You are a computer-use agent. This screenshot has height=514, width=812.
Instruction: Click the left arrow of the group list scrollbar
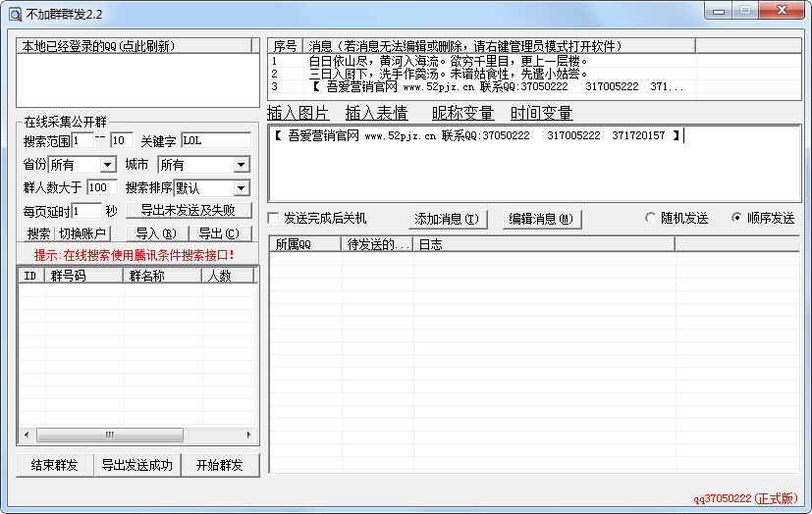(x=27, y=435)
